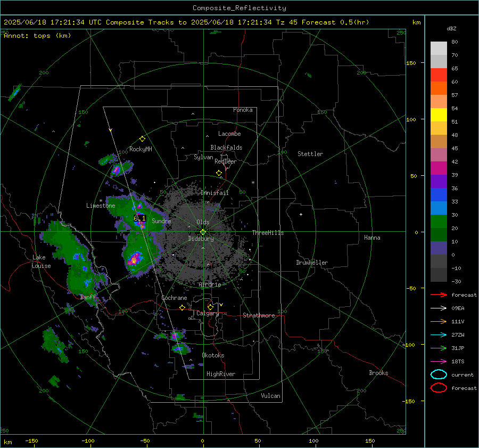Select the magenta 39-42 dBZ swatch

pyautogui.click(x=439, y=168)
